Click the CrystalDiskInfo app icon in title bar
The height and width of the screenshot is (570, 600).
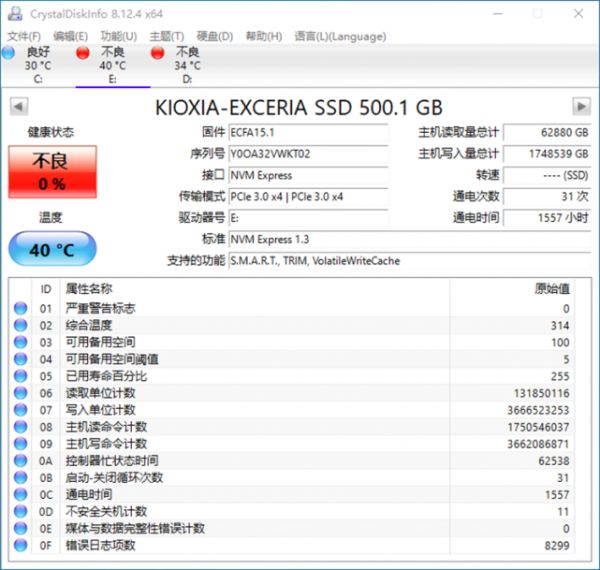(x=15, y=14)
